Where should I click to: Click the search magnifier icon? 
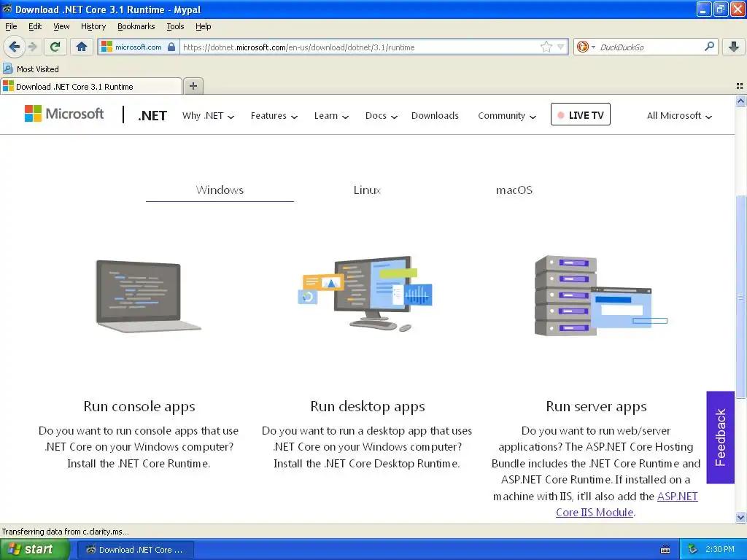[x=709, y=46]
